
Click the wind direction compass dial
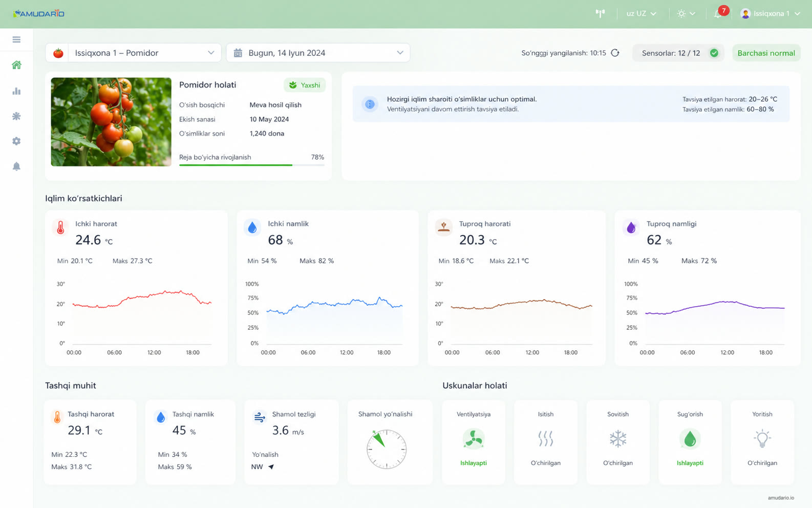click(387, 449)
